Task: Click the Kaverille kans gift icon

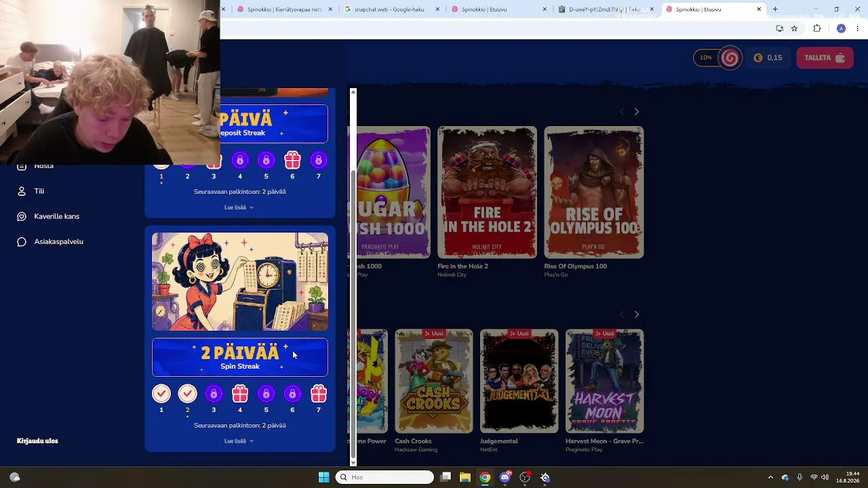Action: click(22, 216)
